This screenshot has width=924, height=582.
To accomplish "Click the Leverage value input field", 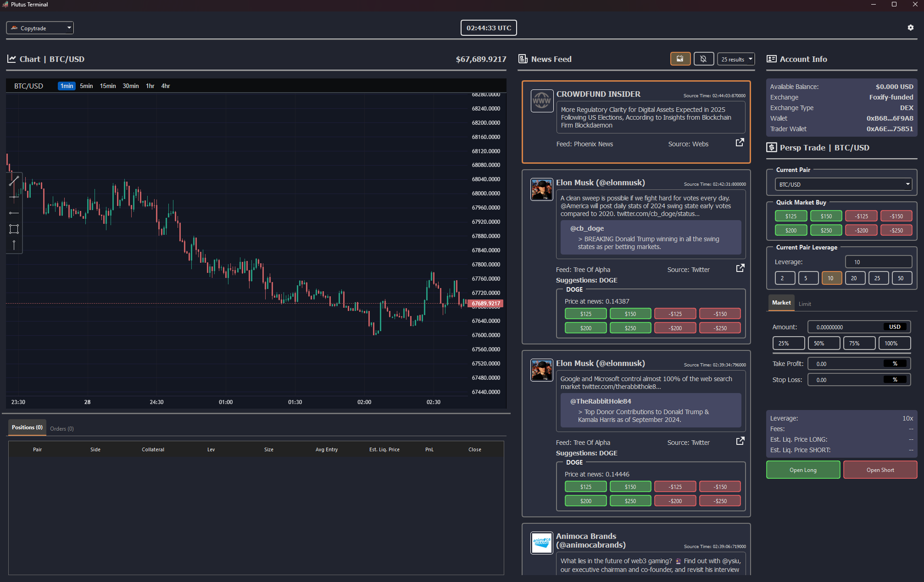I will 879,262.
